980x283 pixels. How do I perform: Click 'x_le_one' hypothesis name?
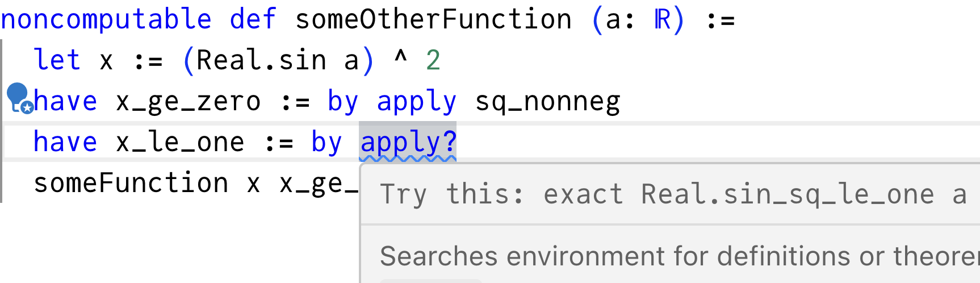point(180,143)
